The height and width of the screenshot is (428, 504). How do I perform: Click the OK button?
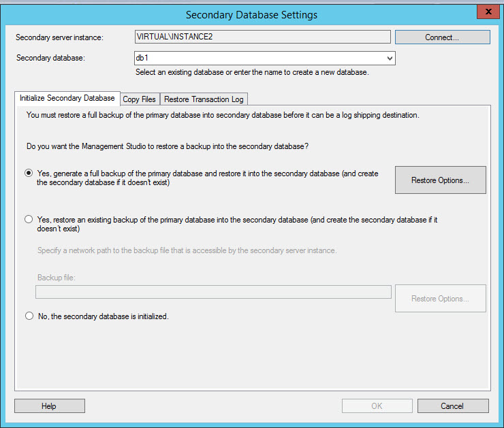click(377, 406)
